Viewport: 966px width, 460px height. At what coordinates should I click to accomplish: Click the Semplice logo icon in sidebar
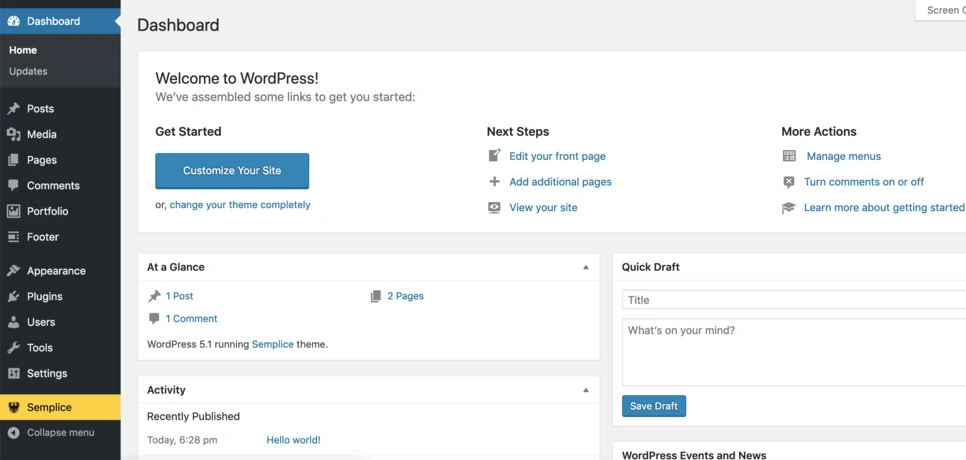[13, 407]
